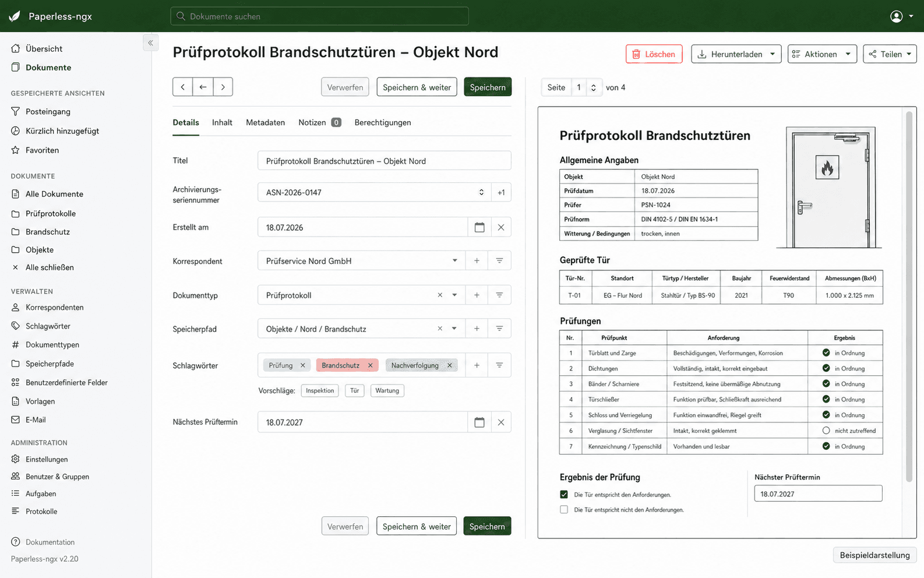Viewport: 924px width, 578px height.
Task: Select the 'nicht zutreffend' radio for Verglasung
Action: [x=826, y=431]
